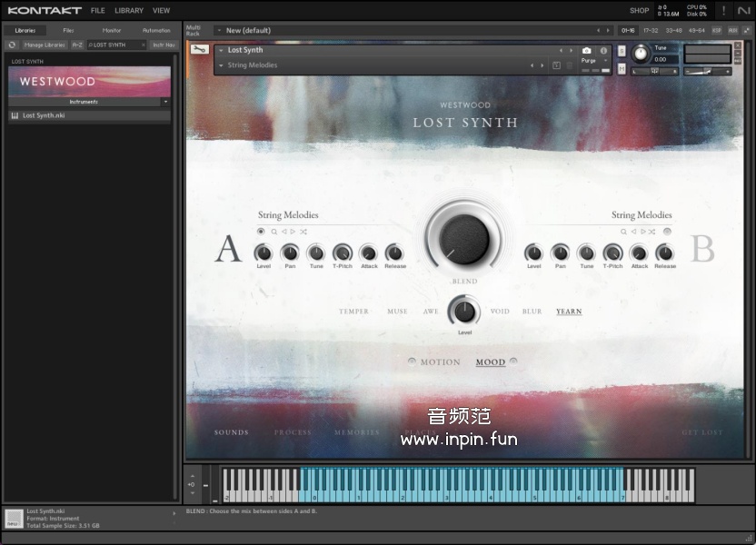This screenshot has height=545, width=756.
Task: Click the AUX button in rack header
Action: tap(732, 30)
